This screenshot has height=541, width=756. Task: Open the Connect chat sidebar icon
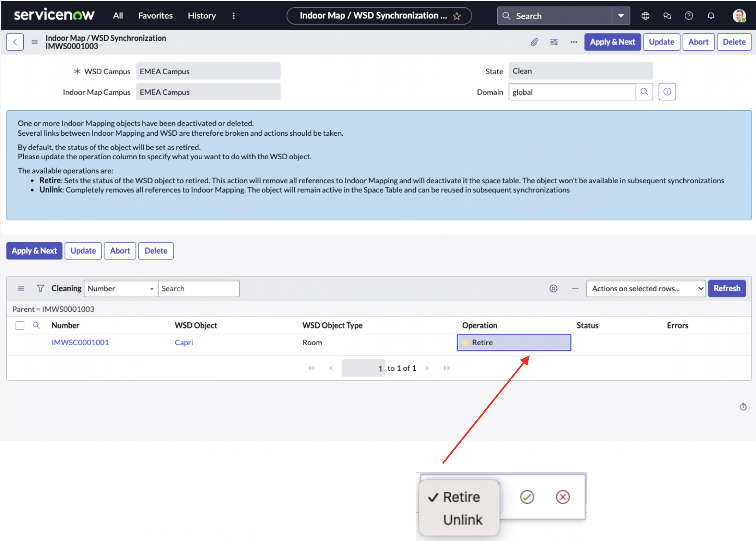click(667, 16)
